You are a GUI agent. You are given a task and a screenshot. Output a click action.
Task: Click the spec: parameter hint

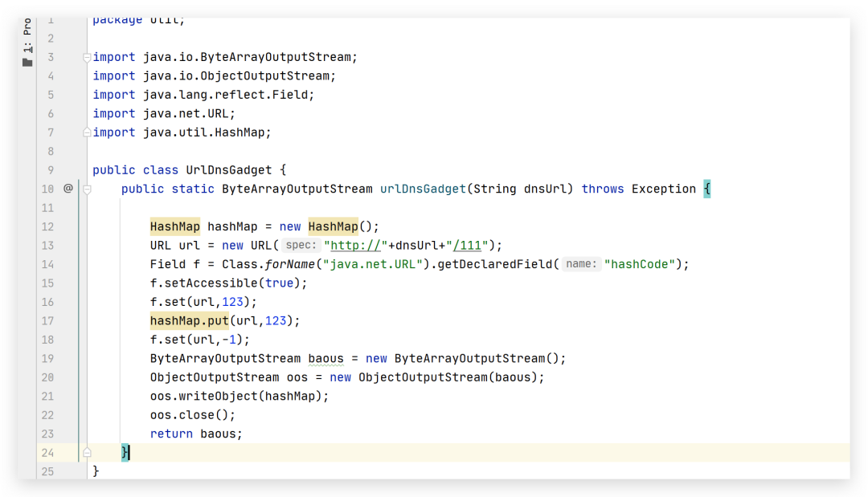(301, 245)
